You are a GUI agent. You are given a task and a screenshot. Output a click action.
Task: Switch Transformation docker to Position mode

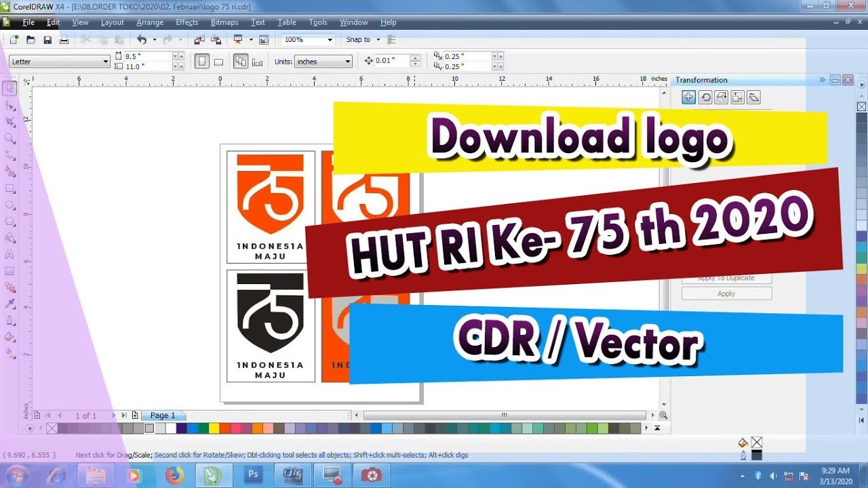click(688, 97)
